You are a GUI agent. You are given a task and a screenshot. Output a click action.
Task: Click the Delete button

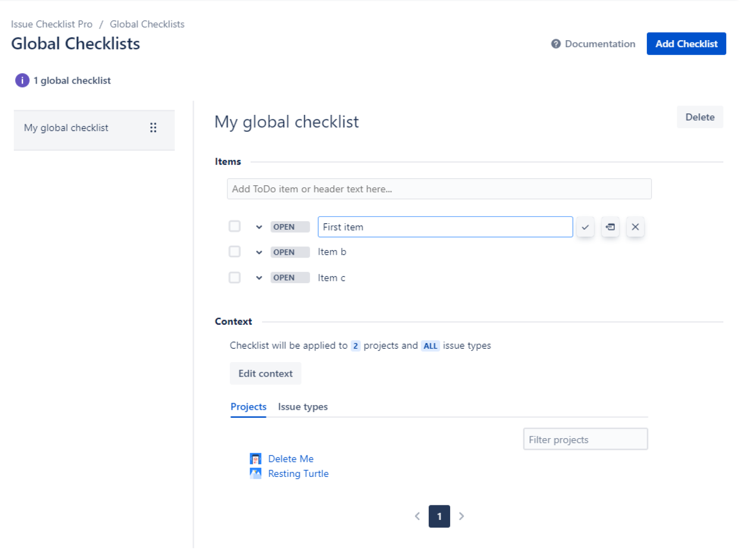pos(700,117)
